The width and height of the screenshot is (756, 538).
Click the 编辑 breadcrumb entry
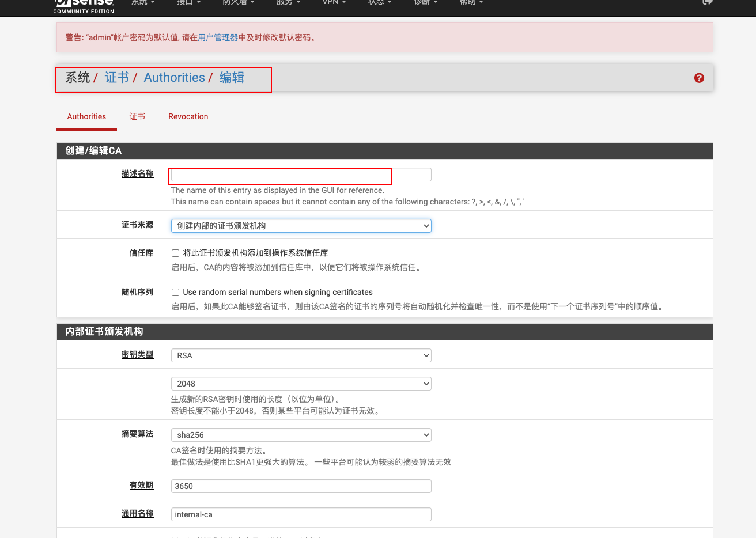(232, 77)
